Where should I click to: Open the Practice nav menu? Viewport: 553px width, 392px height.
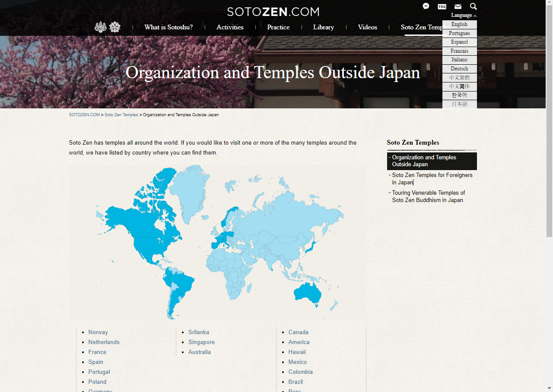pos(278,27)
